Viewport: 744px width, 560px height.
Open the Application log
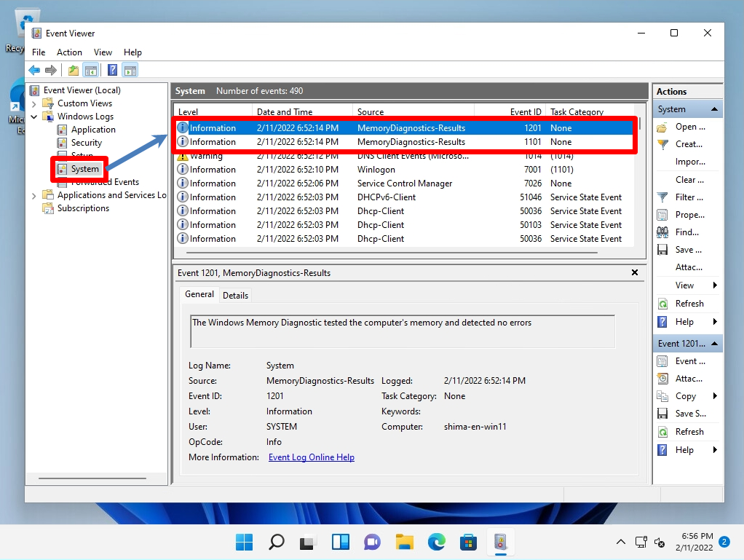point(93,130)
